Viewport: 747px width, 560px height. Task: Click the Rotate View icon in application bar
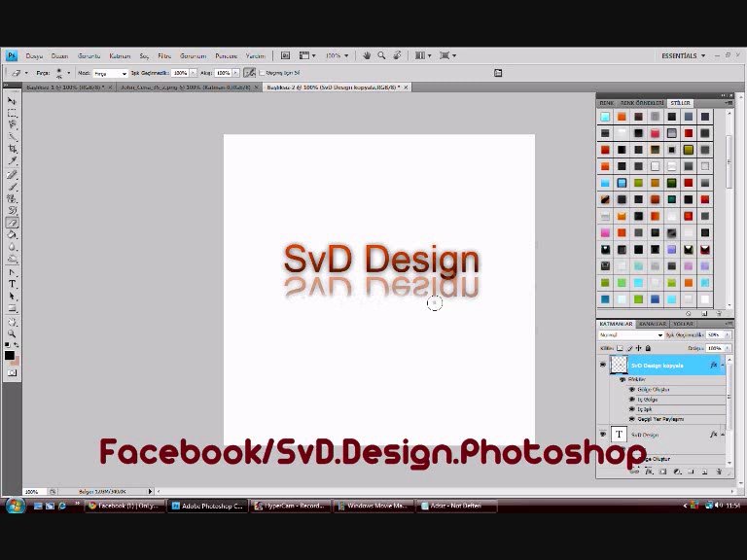(x=397, y=55)
